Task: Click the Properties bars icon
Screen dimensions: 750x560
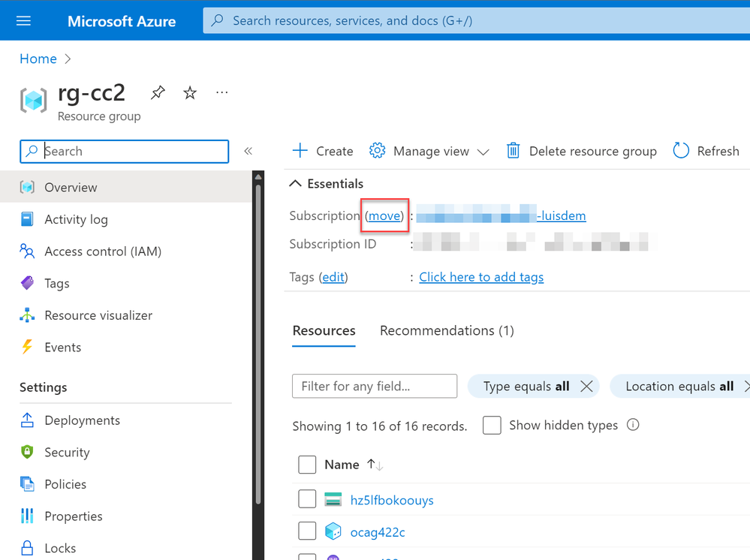Action: pyautogui.click(x=27, y=516)
